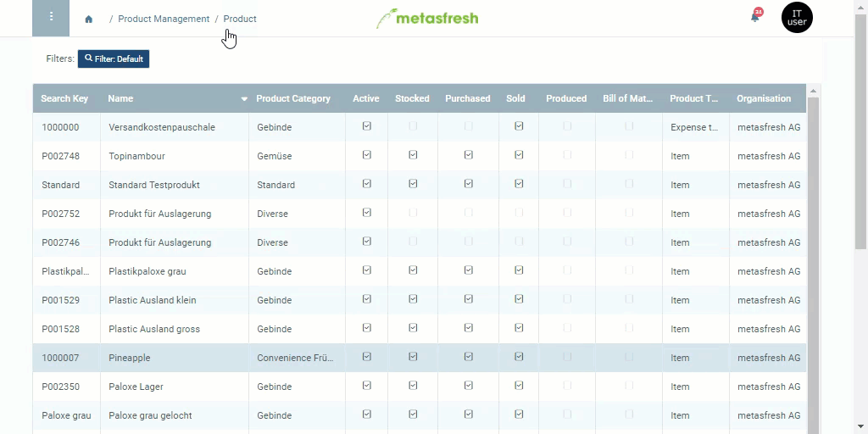Screen dimensions: 868x434
Task: Toggle Stocked checkbox for Topinambour
Action: [413, 155]
